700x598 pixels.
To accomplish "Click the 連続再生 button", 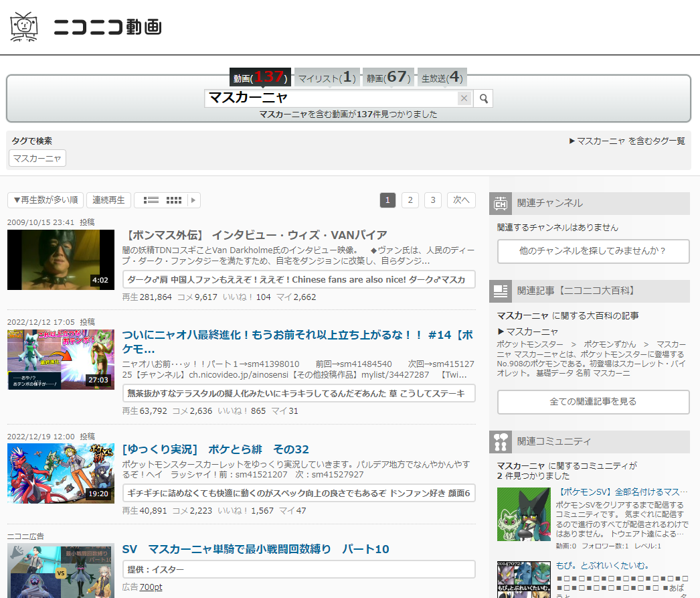I will (x=108, y=200).
